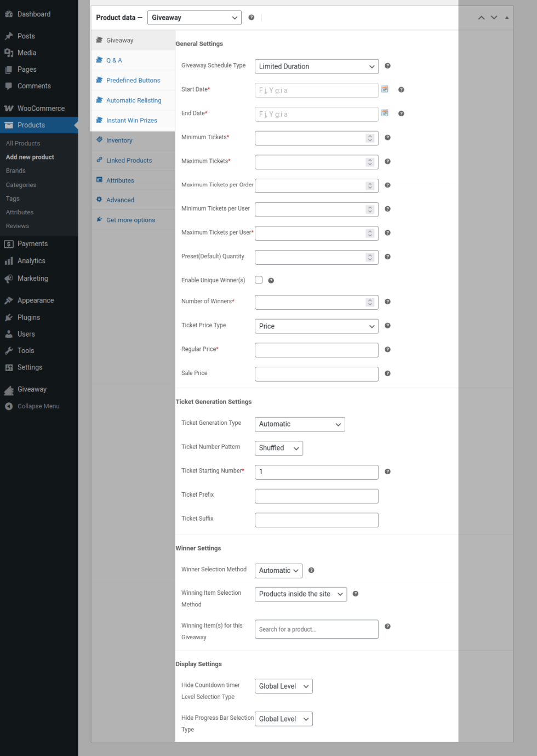
Task: Focus the Ticket Starting Number field
Action: 317,472
